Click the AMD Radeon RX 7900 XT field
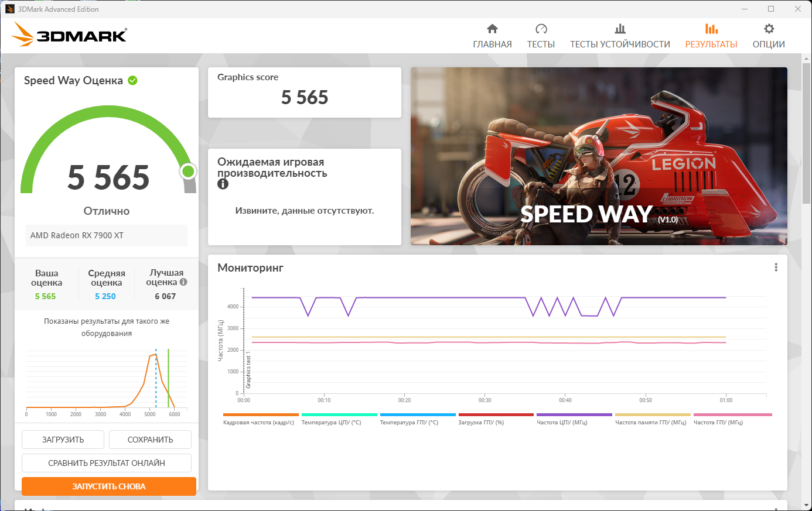Screen dimensions: 812x511 (107, 235)
